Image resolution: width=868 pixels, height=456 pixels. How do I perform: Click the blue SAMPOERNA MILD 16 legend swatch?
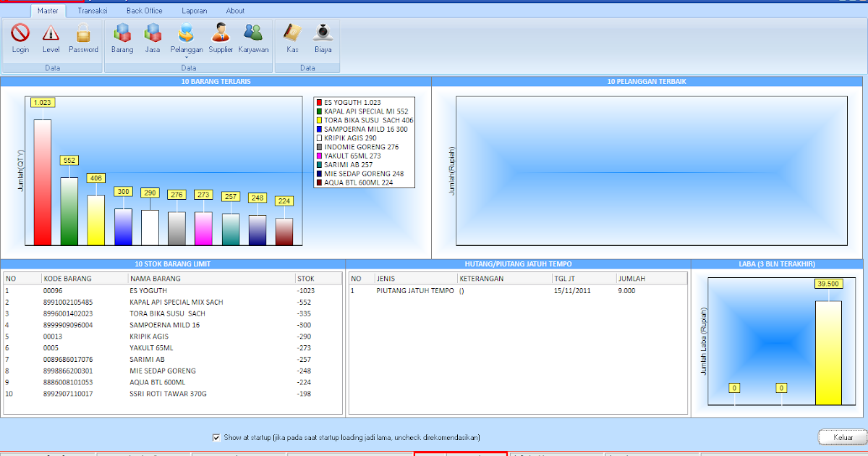[319, 129]
